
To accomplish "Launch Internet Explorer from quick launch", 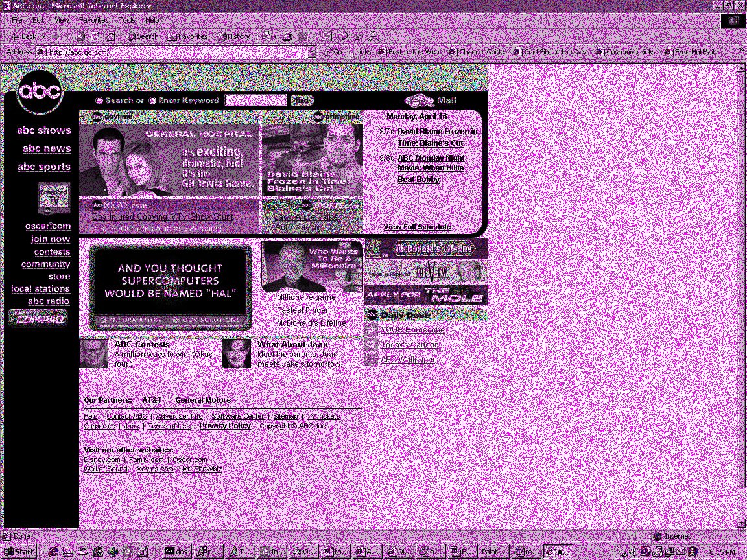I will (53, 552).
